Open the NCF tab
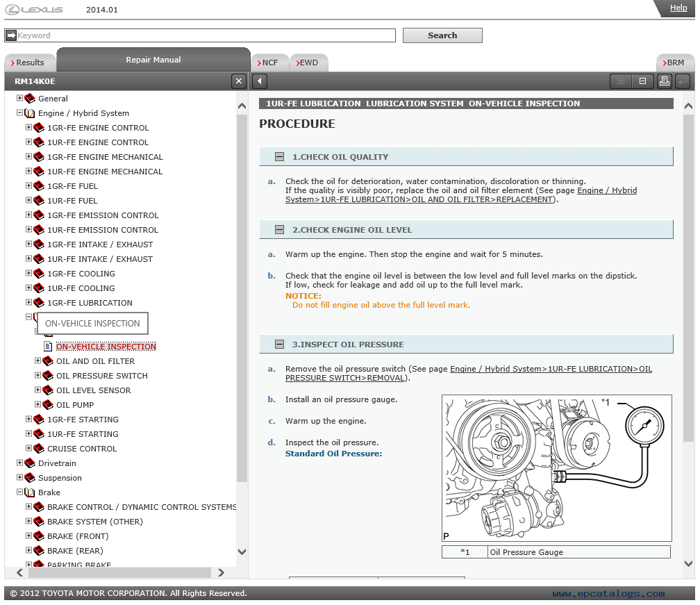 (x=269, y=63)
